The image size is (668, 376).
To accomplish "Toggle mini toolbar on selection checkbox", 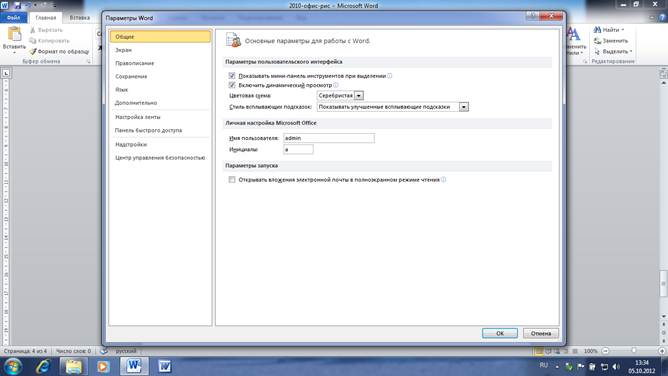I will pos(232,76).
